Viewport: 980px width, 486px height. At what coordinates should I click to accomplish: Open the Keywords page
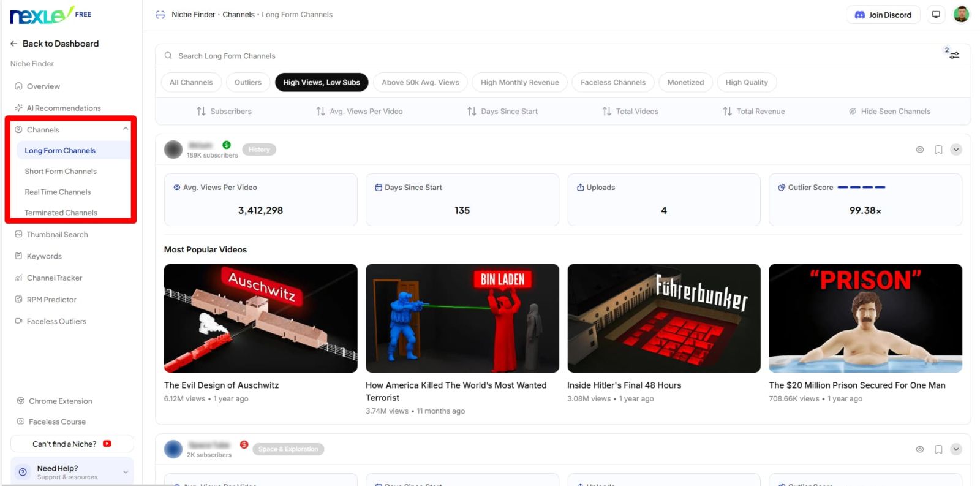tap(44, 256)
